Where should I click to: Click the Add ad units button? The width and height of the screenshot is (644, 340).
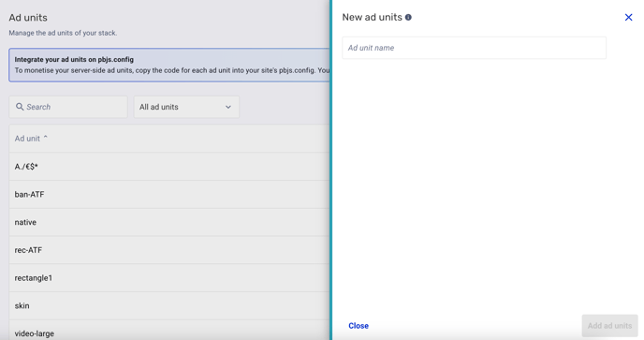(x=609, y=326)
